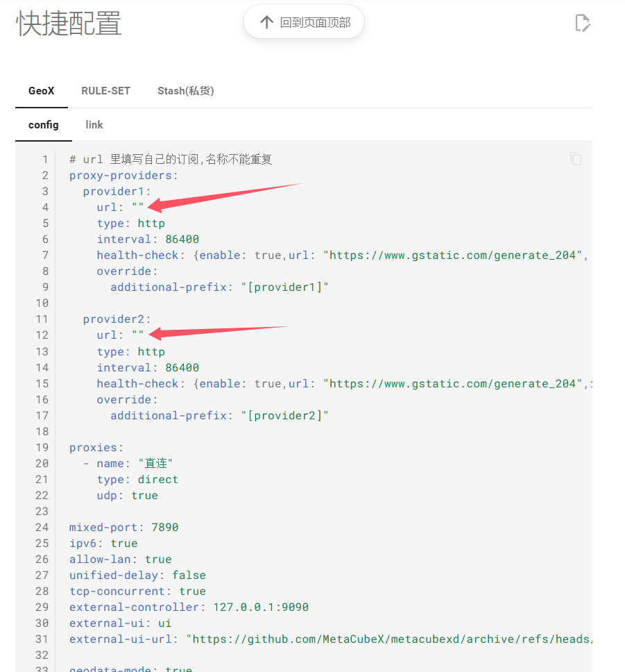Viewport: 625px width, 672px height.
Task: Click the provider1 key
Action: [117, 191]
